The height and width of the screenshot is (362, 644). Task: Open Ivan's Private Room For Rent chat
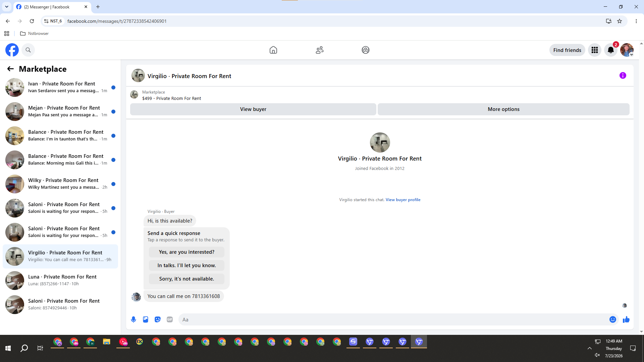click(60, 87)
